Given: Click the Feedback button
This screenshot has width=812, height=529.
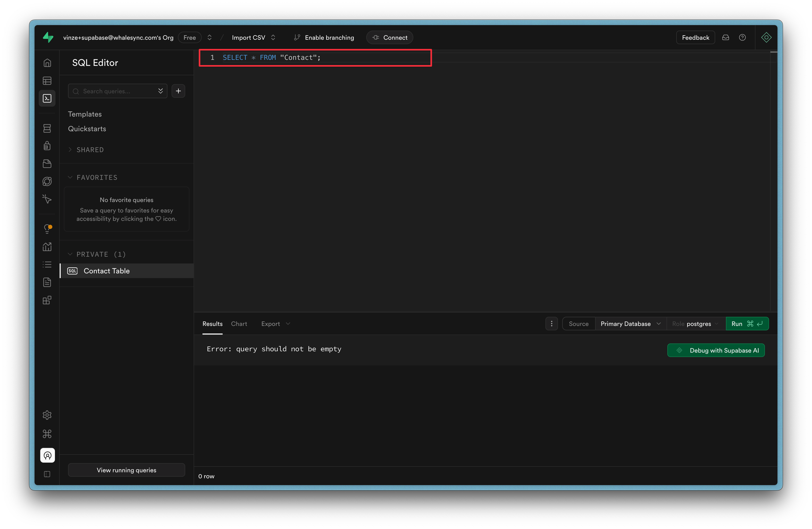Looking at the screenshot, I should pyautogui.click(x=695, y=37).
